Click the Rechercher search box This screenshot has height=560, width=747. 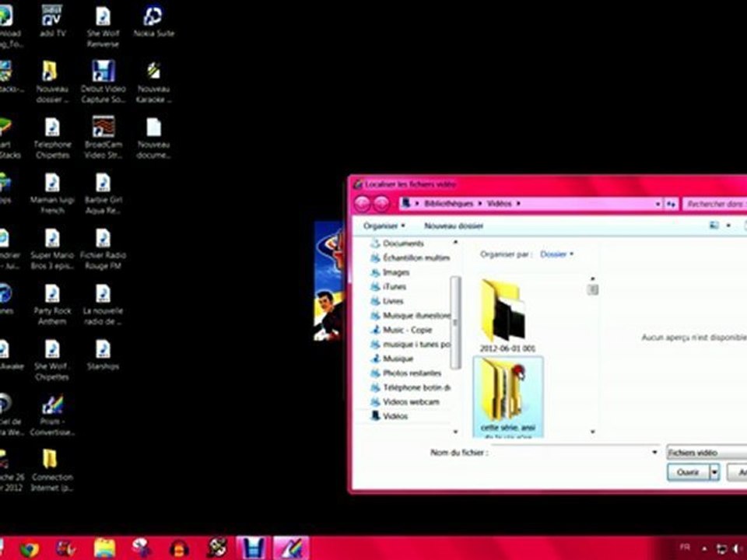pos(714,204)
